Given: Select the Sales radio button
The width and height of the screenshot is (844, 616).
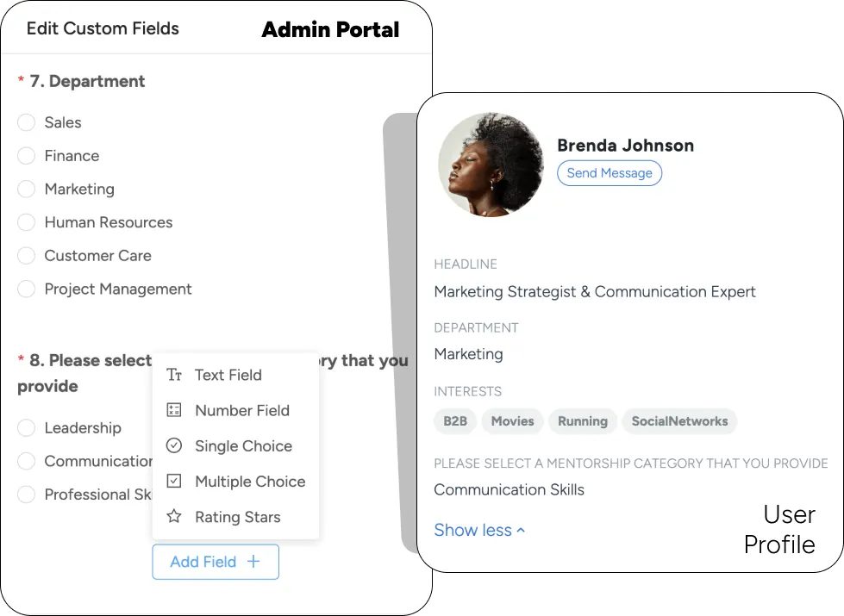Looking at the screenshot, I should pos(26,122).
